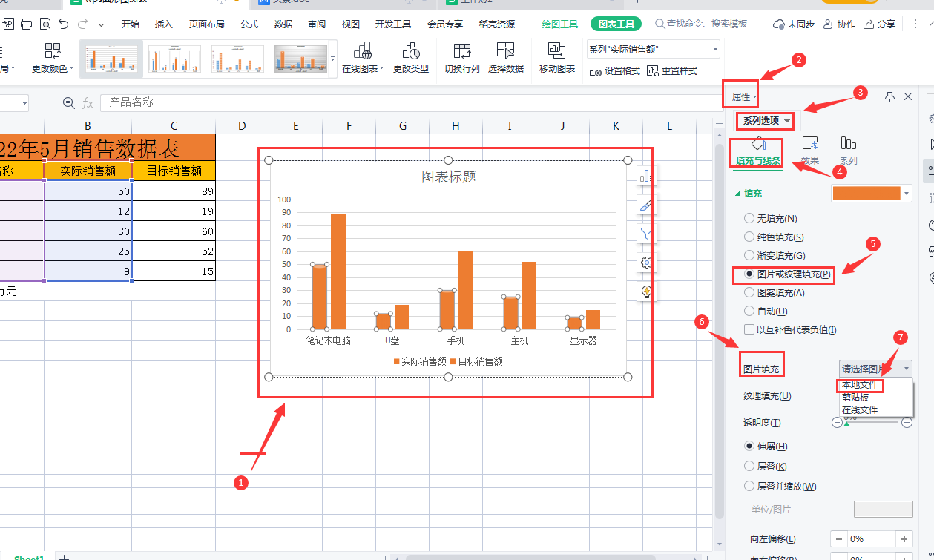
Task: Open the 属性 panel dropdown
Action: click(744, 97)
